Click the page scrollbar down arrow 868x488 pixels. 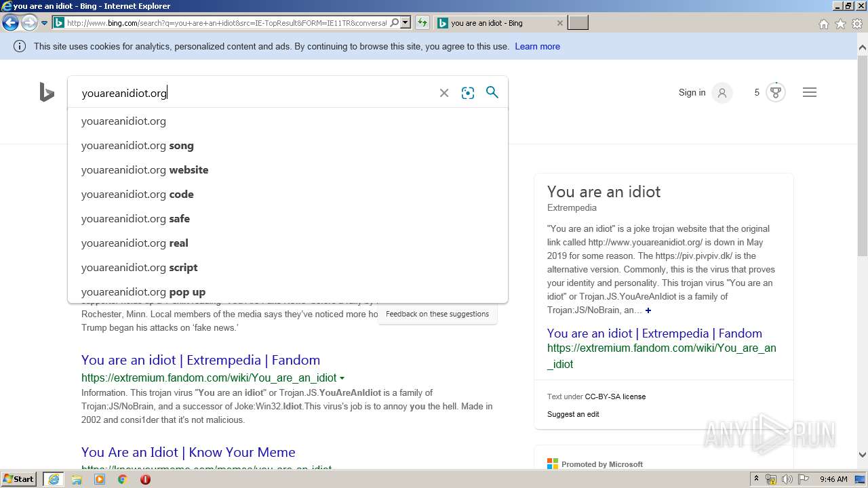click(863, 455)
